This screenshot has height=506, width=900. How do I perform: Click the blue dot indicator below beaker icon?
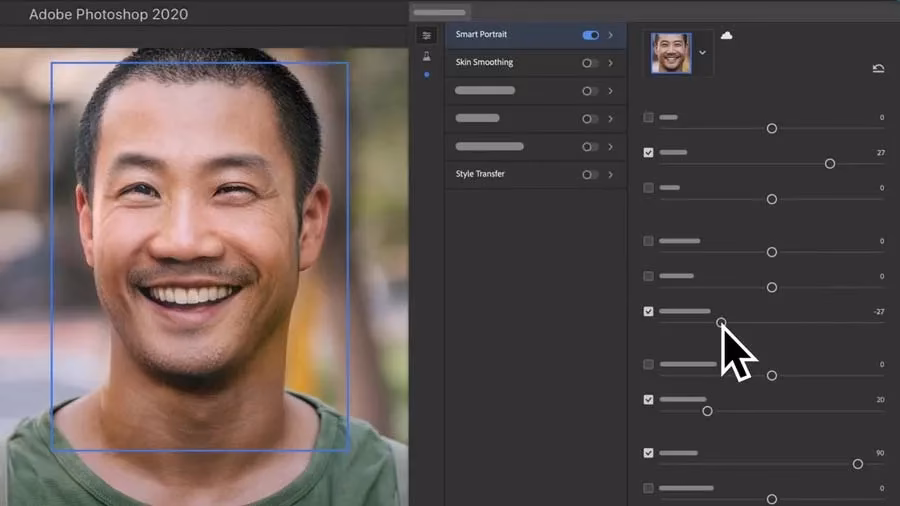point(427,75)
